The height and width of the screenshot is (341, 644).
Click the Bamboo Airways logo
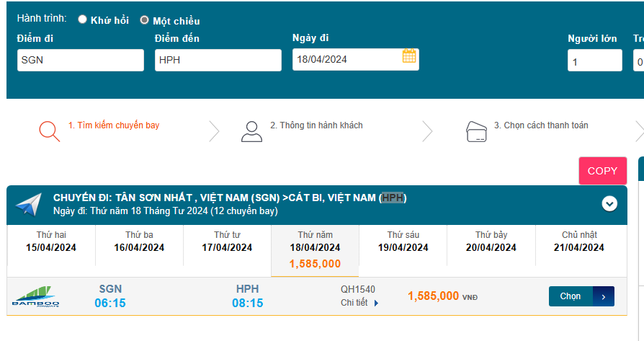[x=36, y=297]
